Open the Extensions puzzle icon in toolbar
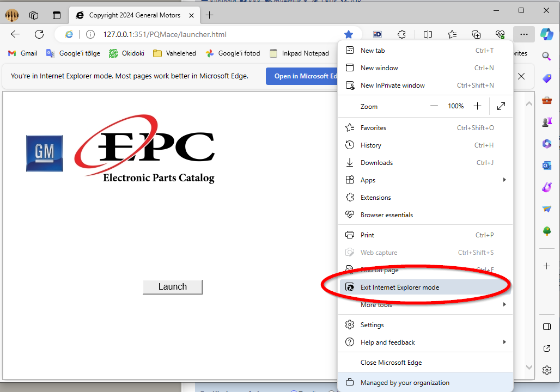560x392 pixels. (401, 34)
